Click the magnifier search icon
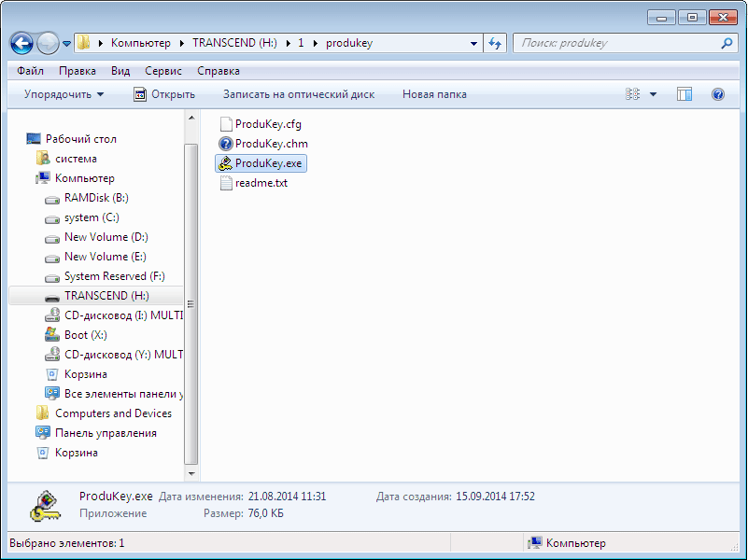748x560 pixels. tap(727, 43)
